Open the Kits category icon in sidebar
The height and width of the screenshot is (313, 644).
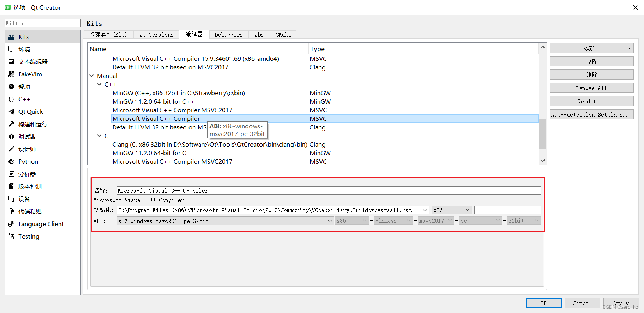click(x=11, y=37)
